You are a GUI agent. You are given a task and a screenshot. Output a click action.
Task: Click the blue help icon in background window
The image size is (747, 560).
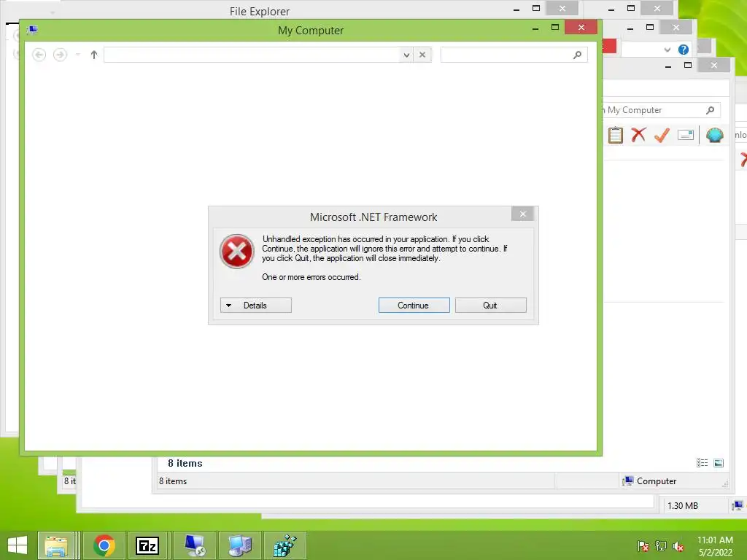[683, 50]
